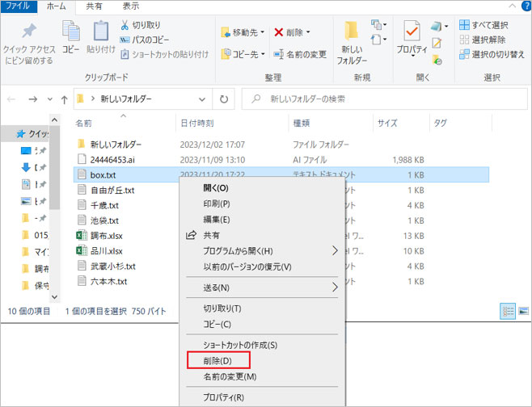This screenshot has width=532, height=407.
Task: Click the Quick Access pin icon
Action: point(29,32)
